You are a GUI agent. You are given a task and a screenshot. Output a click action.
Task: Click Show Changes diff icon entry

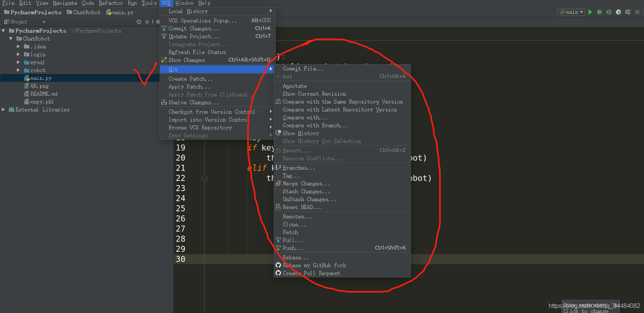click(x=164, y=60)
